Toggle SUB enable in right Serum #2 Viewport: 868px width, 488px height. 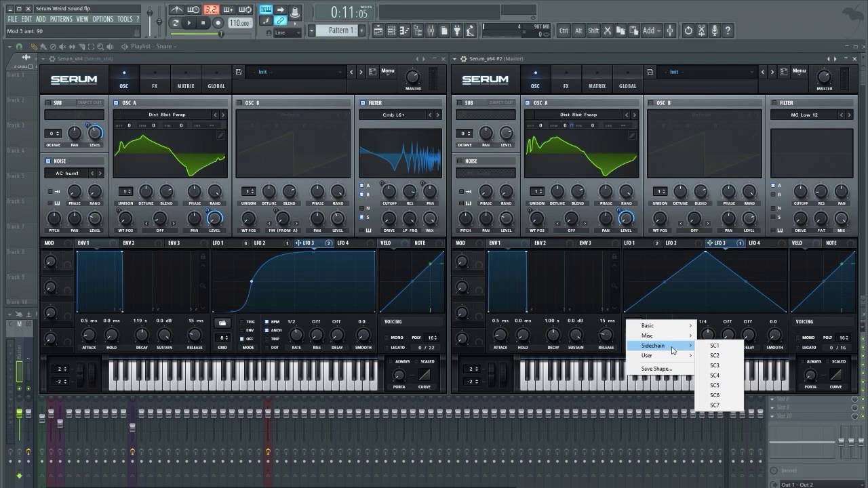point(460,103)
